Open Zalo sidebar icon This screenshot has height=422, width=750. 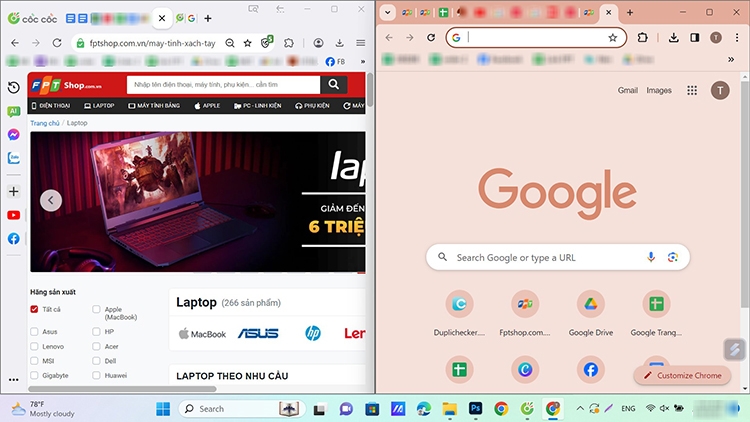13,158
